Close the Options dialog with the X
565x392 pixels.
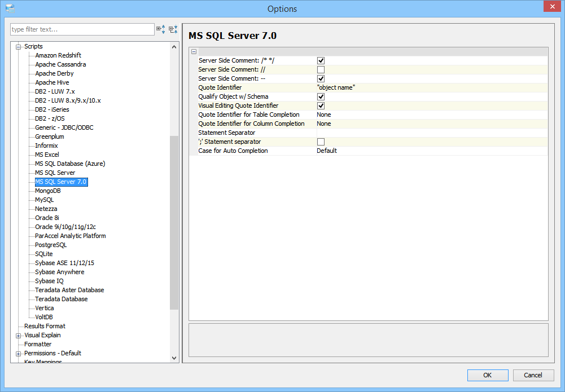point(551,7)
